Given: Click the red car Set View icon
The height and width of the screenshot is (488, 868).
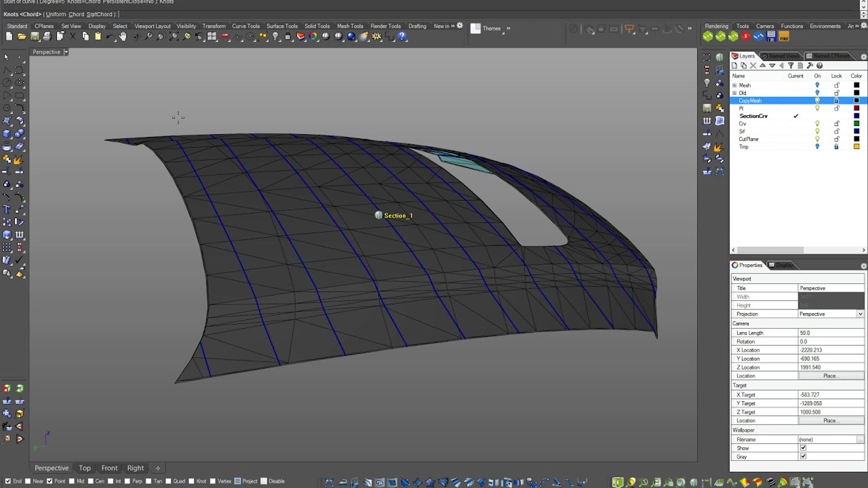Looking at the screenshot, I should (225, 36).
